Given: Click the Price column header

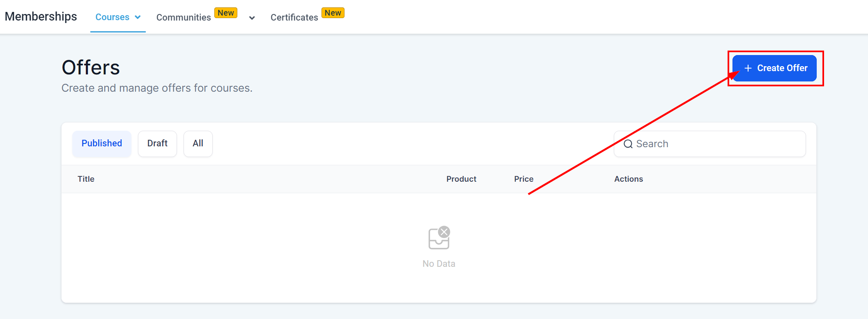Looking at the screenshot, I should [x=524, y=179].
